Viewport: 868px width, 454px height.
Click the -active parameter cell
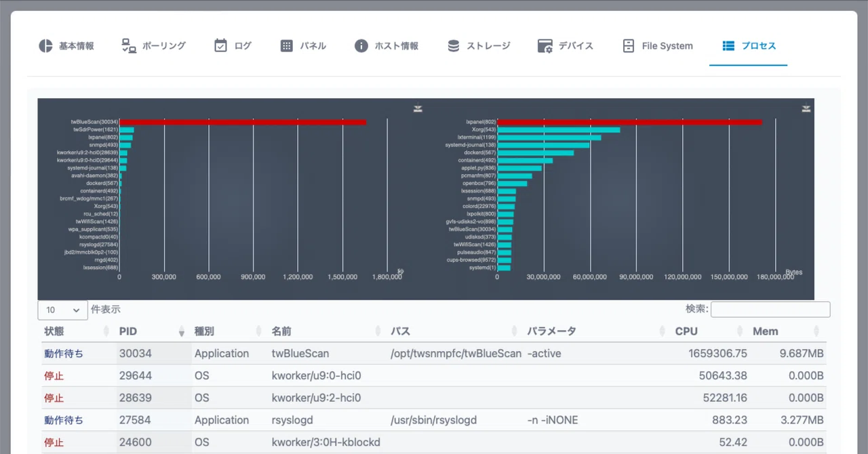(x=545, y=354)
